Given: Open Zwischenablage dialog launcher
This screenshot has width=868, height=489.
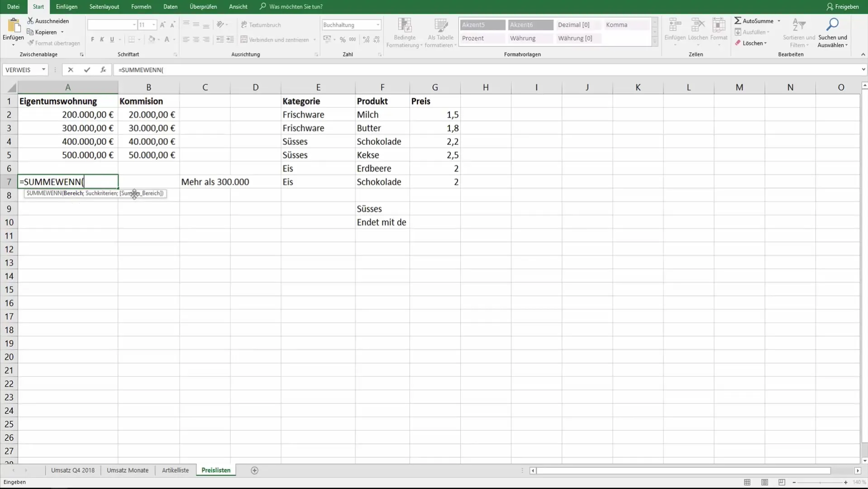Looking at the screenshot, I should [81, 55].
